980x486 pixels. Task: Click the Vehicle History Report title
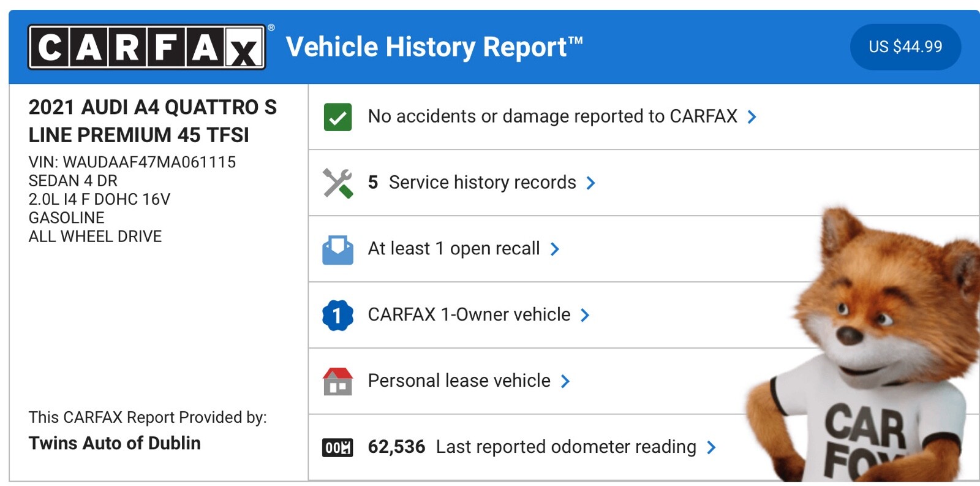[x=434, y=47]
